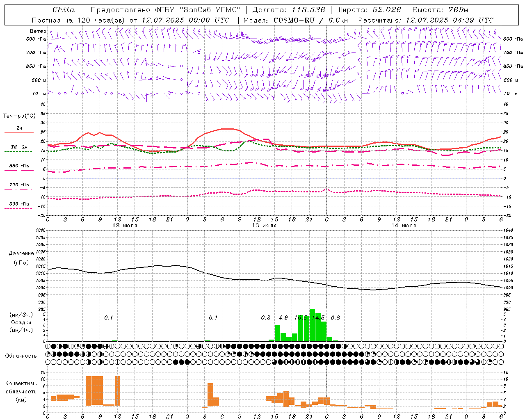Click the "850 гПа" entry in the temperature legend
525x420 pixels.
coord(19,166)
